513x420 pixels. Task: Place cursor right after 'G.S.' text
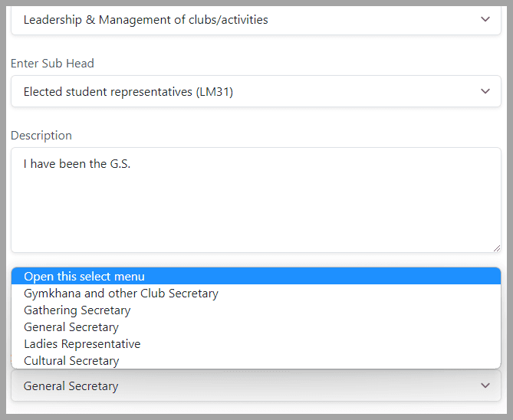tap(131, 164)
